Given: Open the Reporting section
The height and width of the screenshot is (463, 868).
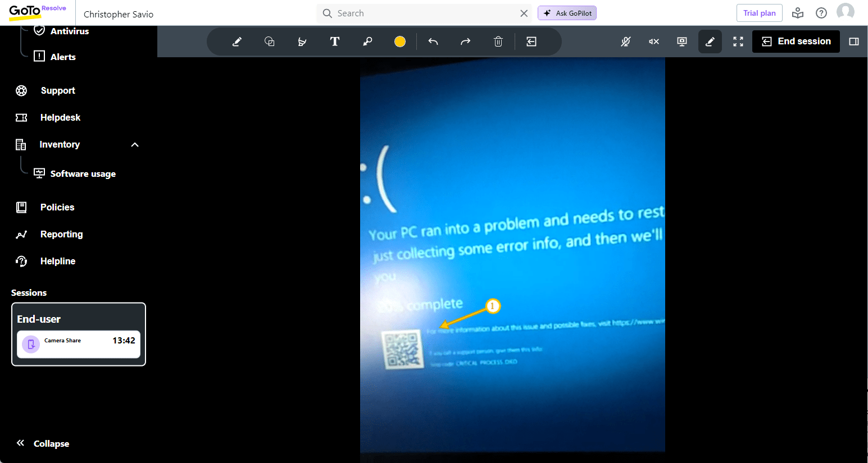Looking at the screenshot, I should (x=49, y=234).
